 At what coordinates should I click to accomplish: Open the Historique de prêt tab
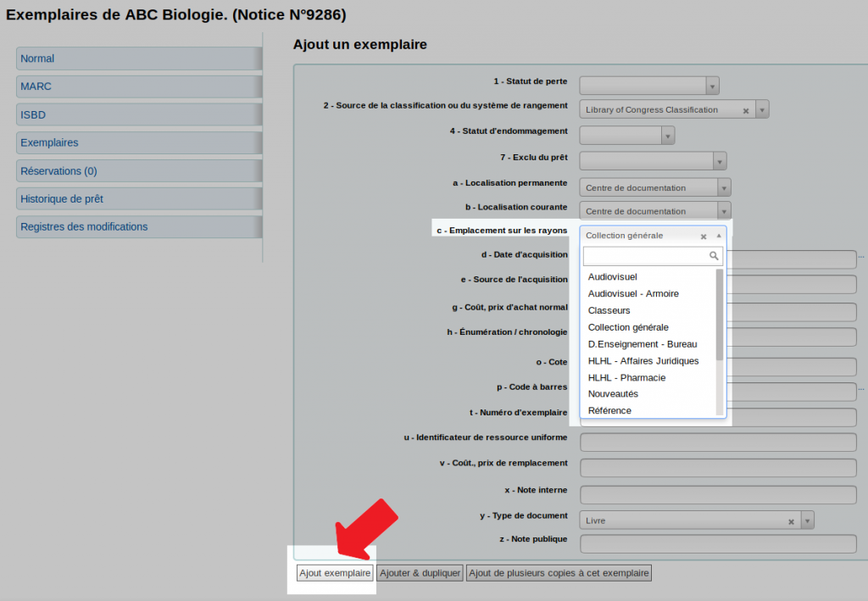click(x=139, y=198)
